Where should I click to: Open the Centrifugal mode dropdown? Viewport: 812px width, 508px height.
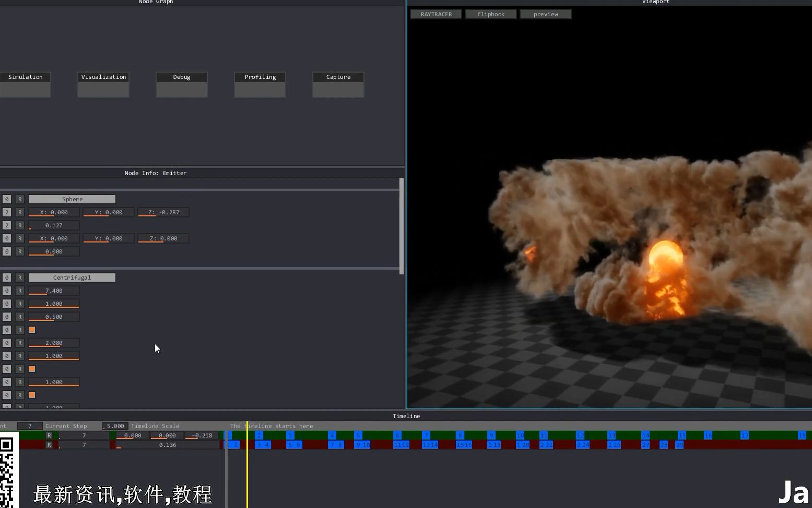tap(72, 278)
